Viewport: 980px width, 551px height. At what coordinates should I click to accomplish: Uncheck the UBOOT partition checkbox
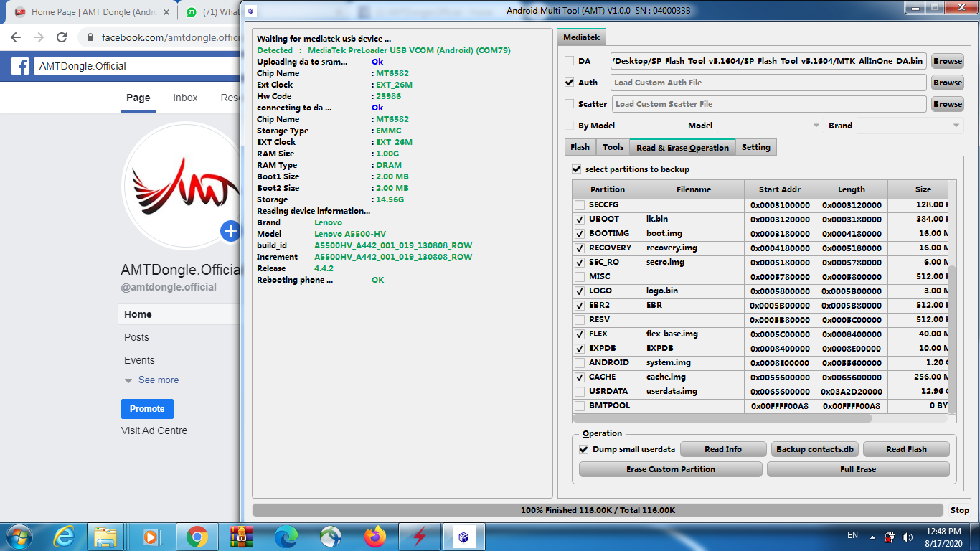point(580,220)
